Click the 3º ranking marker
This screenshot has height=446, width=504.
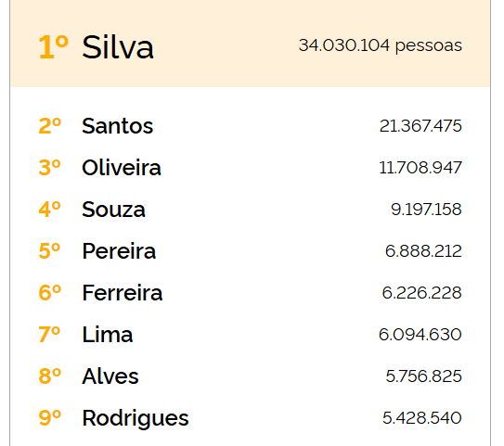click(50, 167)
